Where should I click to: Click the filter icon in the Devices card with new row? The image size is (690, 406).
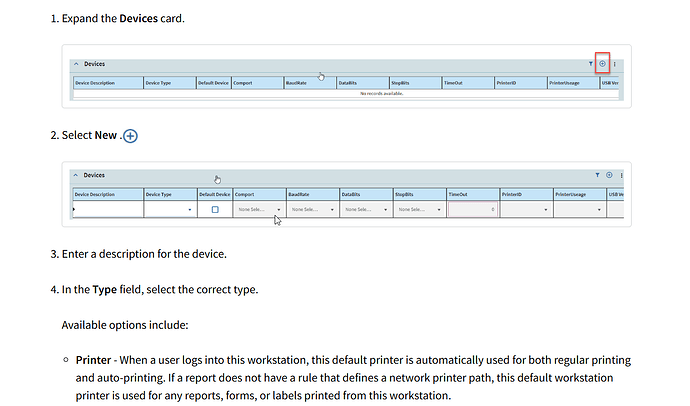pyautogui.click(x=597, y=175)
